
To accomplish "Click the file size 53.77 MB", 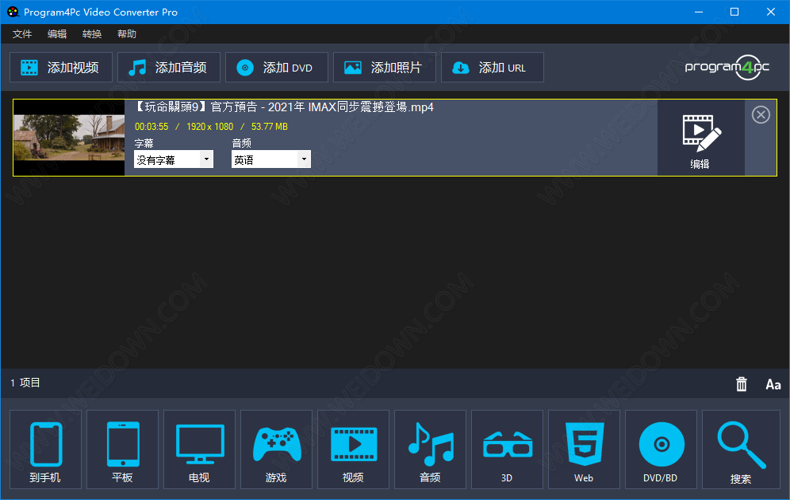I will (270, 127).
